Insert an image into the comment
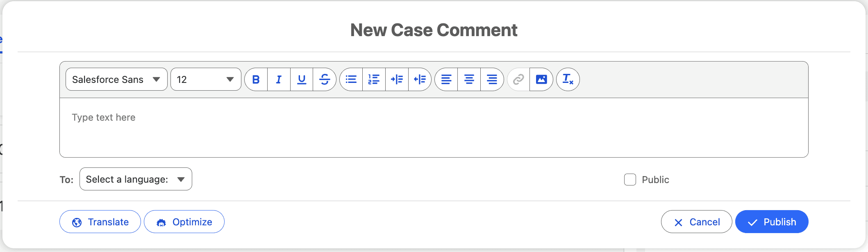Viewport: 868px width, 252px height. click(x=541, y=79)
